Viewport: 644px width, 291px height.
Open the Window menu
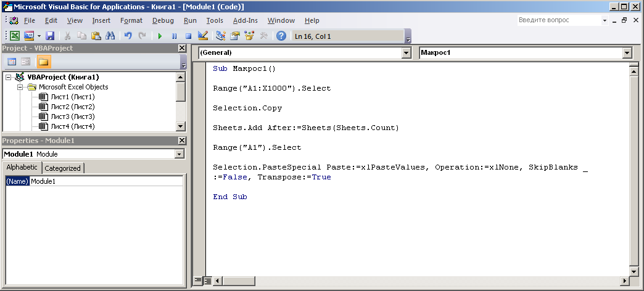[x=281, y=20]
